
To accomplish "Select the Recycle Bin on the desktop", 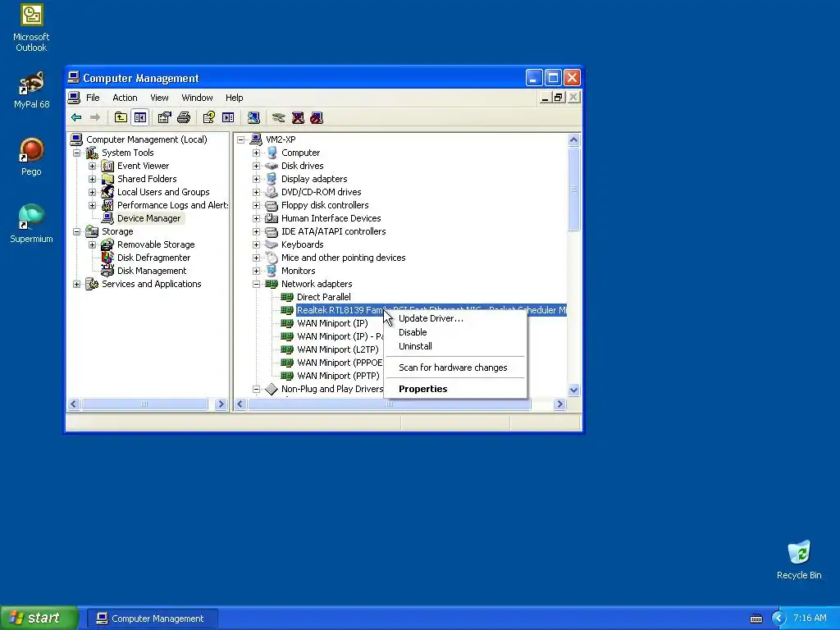I will [799, 559].
